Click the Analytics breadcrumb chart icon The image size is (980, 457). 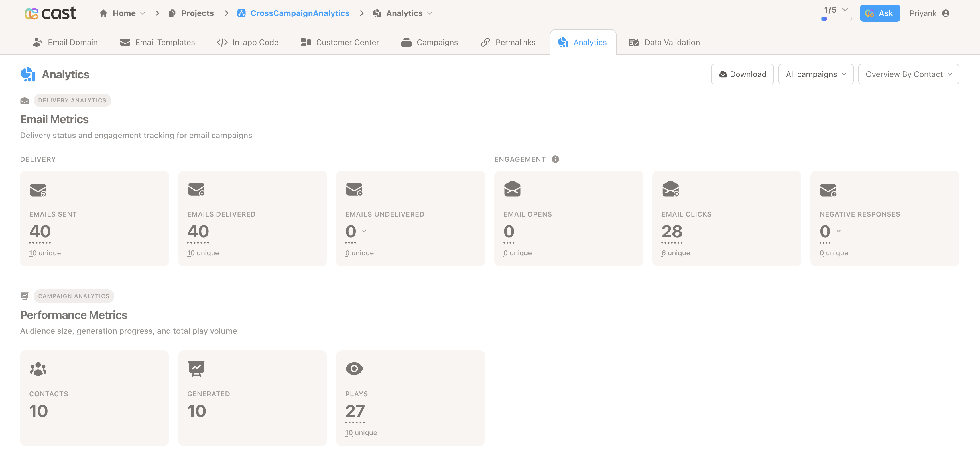pos(377,13)
